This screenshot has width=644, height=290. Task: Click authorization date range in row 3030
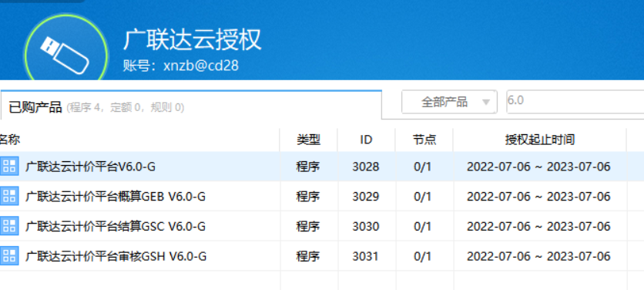pyautogui.click(x=539, y=226)
